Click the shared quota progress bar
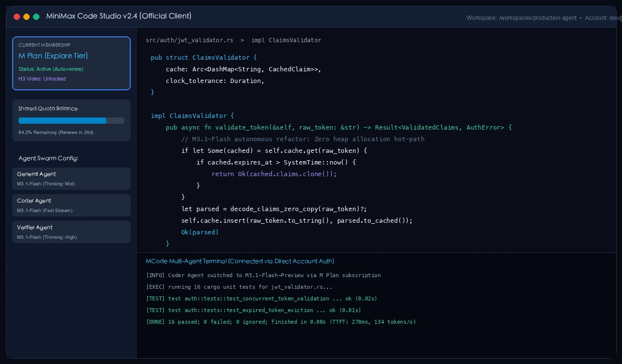The image size is (622, 364). tap(71, 120)
